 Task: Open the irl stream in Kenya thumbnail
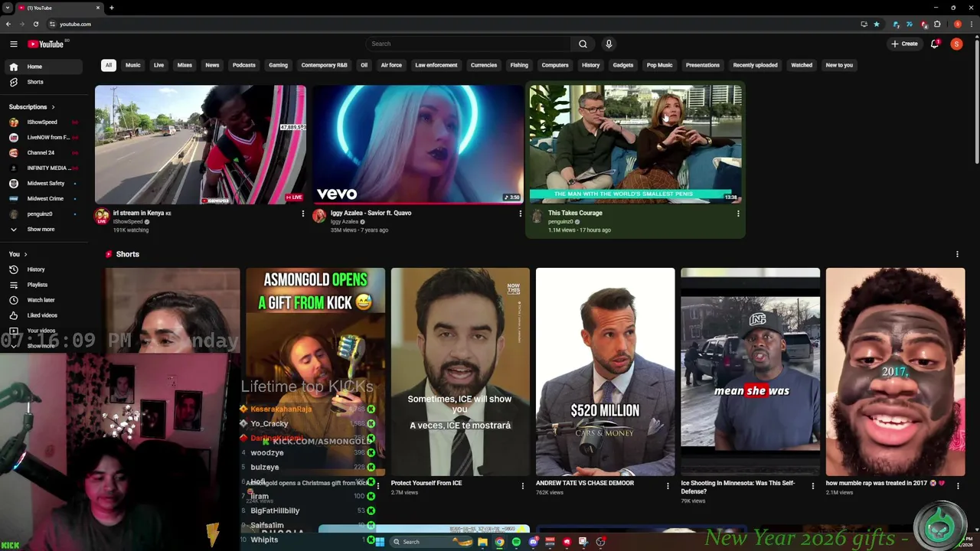(x=200, y=145)
